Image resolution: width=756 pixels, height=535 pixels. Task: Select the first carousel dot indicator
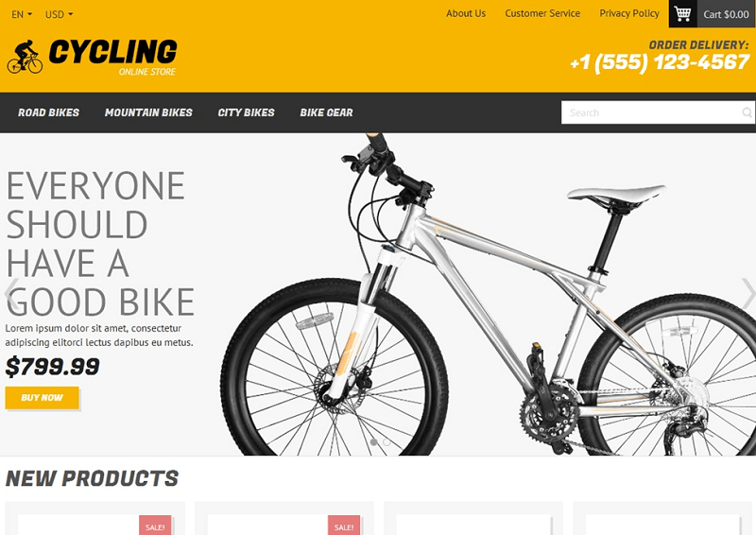[x=373, y=441]
